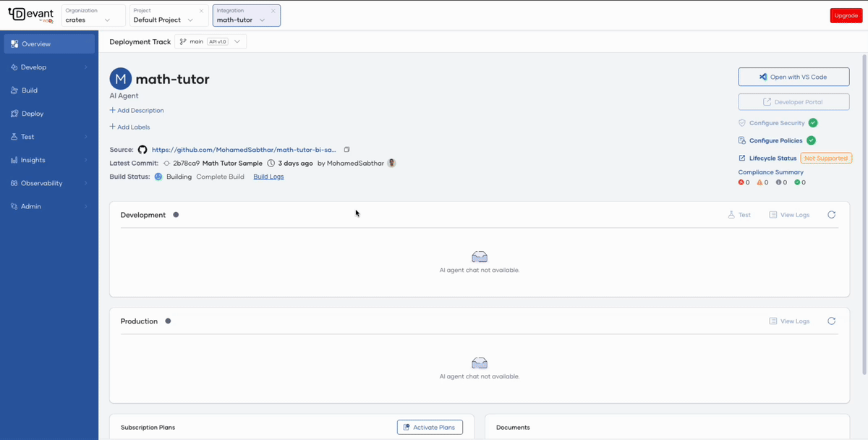Click the page vertical scrollbar
The image size is (868, 440).
click(864, 213)
